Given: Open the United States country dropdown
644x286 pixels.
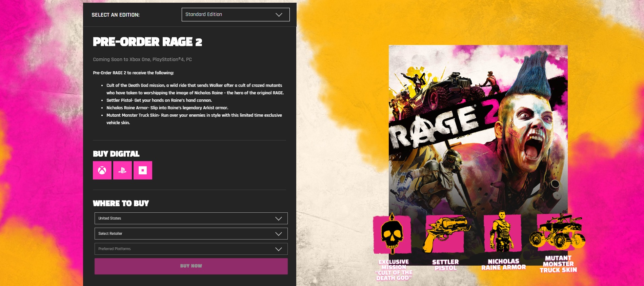Looking at the screenshot, I should pyautogui.click(x=191, y=218).
